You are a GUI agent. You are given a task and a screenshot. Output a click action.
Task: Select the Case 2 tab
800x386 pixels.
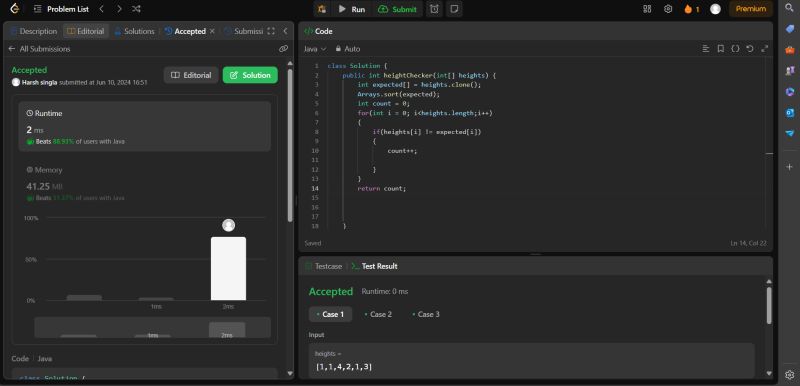pos(378,314)
